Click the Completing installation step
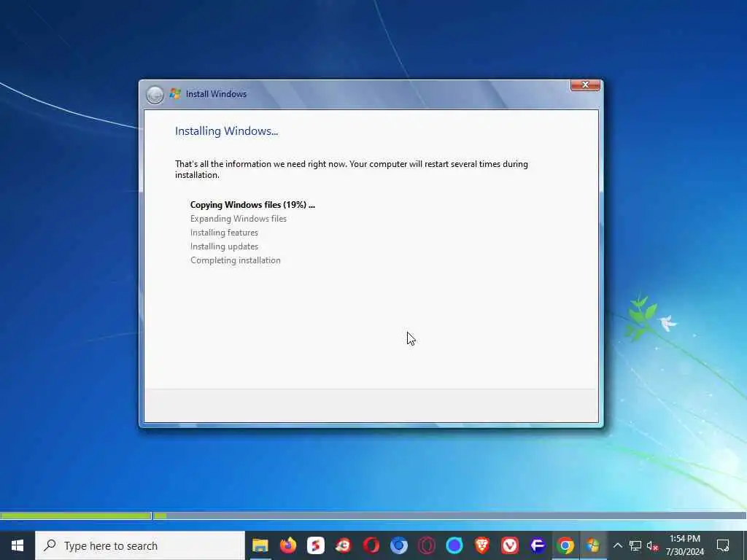 236,260
